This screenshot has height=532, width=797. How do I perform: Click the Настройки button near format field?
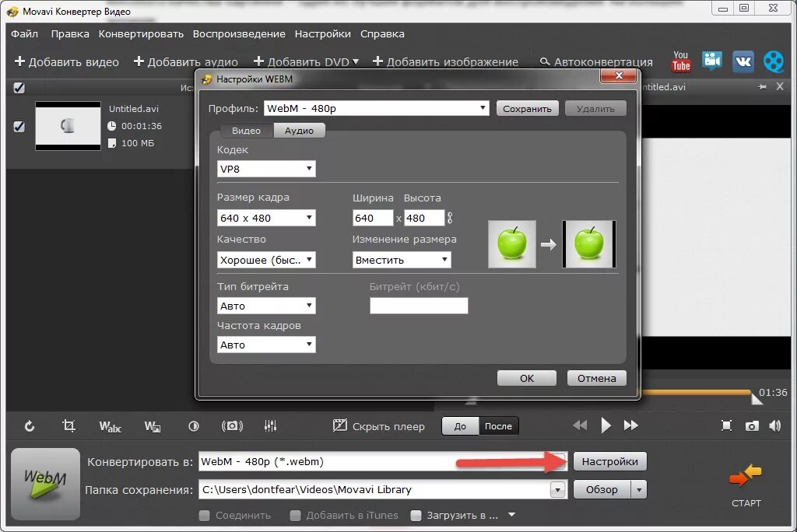(x=610, y=461)
